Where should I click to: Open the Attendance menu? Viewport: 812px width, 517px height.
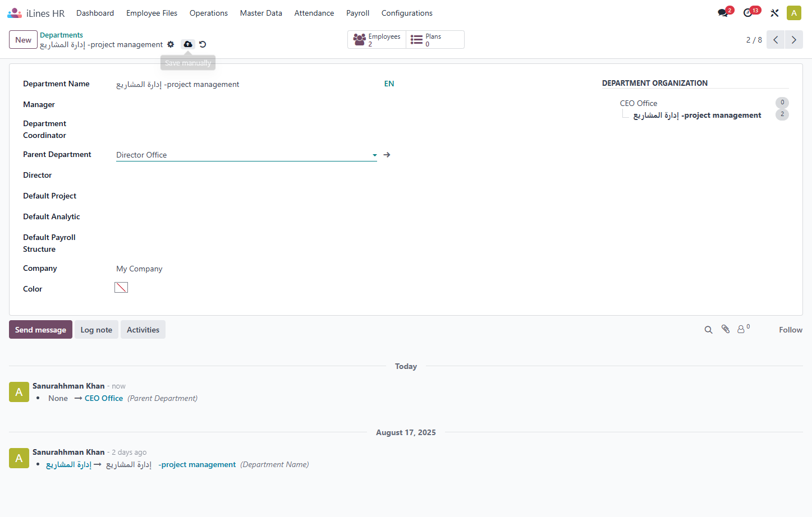(314, 13)
